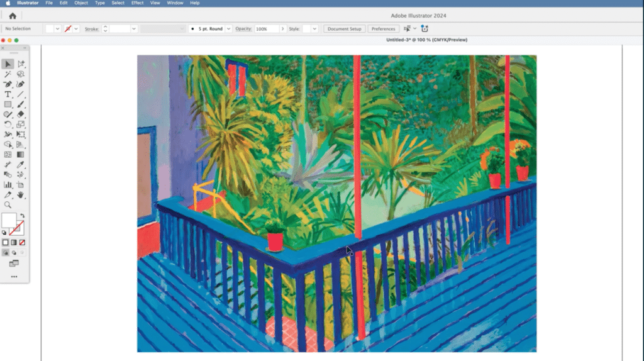The width and height of the screenshot is (644, 361).
Task: Select the Scale tool
Action: (x=21, y=125)
